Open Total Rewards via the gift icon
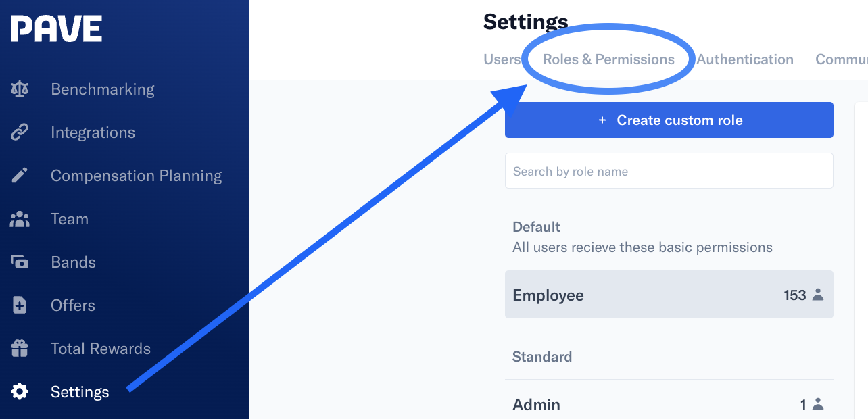This screenshot has width=868, height=419. tap(20, 348)
